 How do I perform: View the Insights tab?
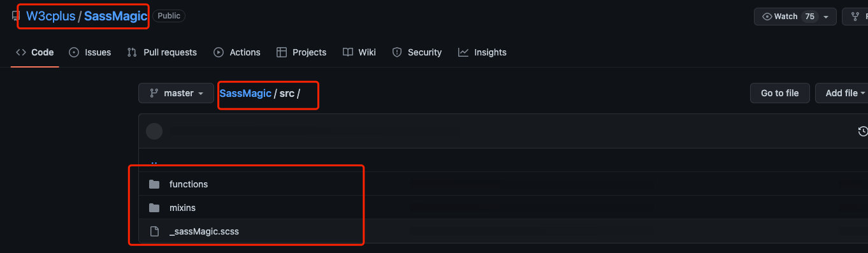click(x=482, y=52)
